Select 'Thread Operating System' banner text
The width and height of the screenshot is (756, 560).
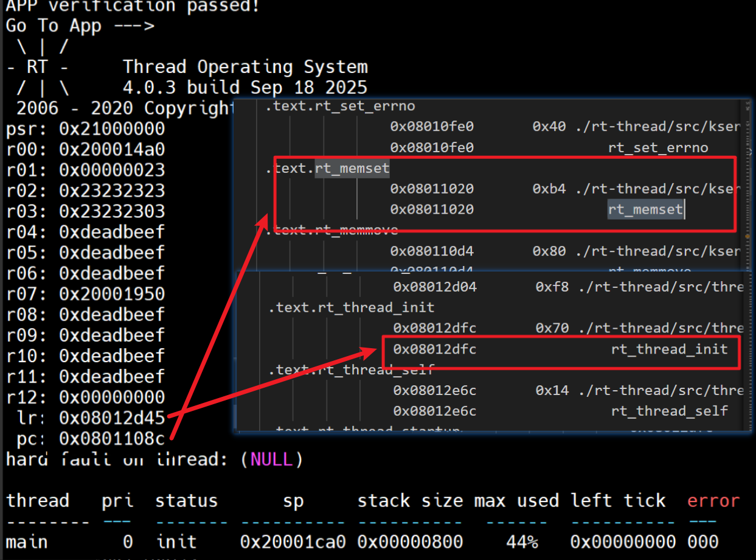tap(245, 67)
